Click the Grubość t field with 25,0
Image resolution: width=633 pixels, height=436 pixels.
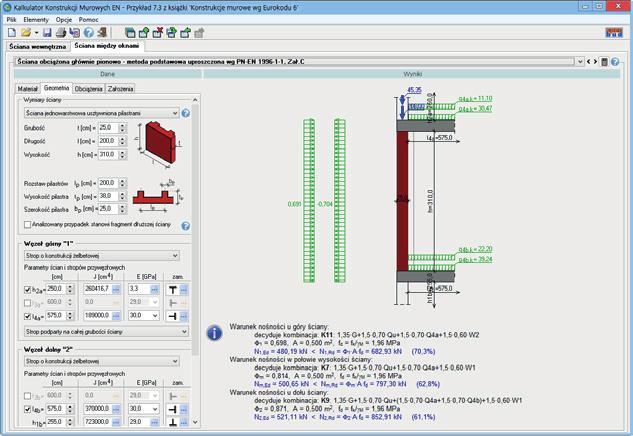tap(108, 128)
